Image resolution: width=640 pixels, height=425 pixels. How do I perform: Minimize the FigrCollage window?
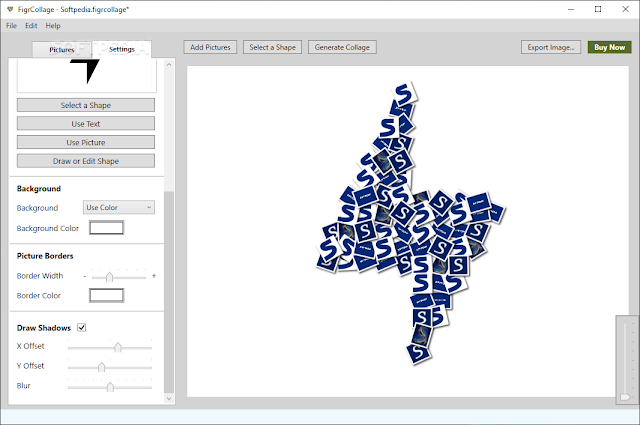pos(571,9)
